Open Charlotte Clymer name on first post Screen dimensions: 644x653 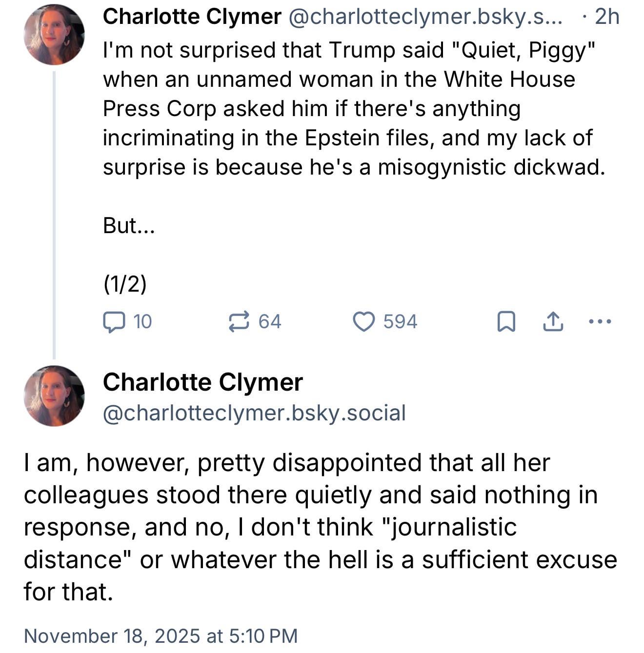(x=192, y=17)
